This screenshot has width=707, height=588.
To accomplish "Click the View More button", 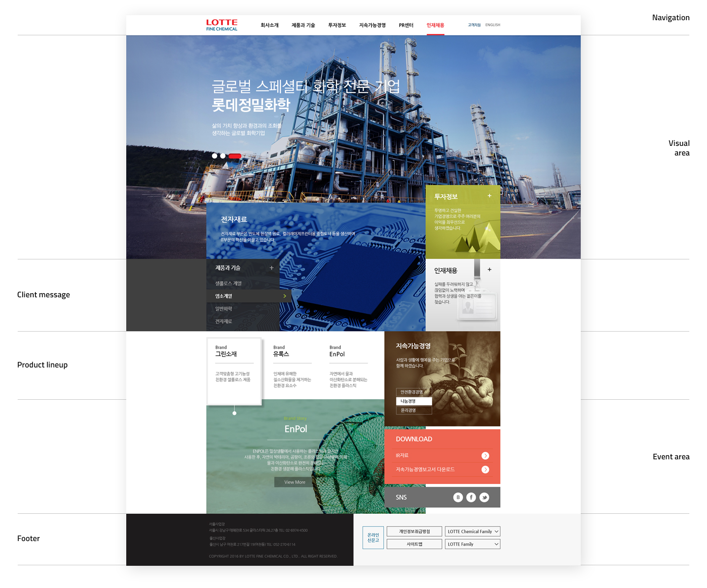I will (295, 482).
